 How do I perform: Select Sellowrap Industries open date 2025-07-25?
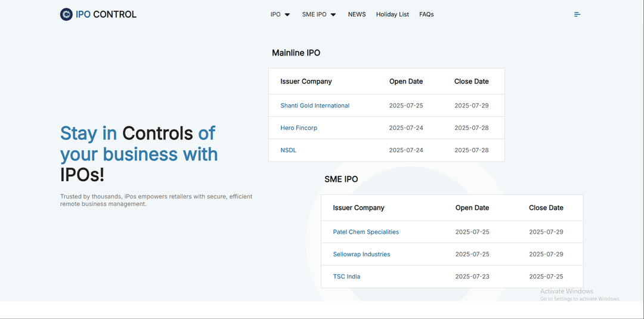(x=472, y=254)
